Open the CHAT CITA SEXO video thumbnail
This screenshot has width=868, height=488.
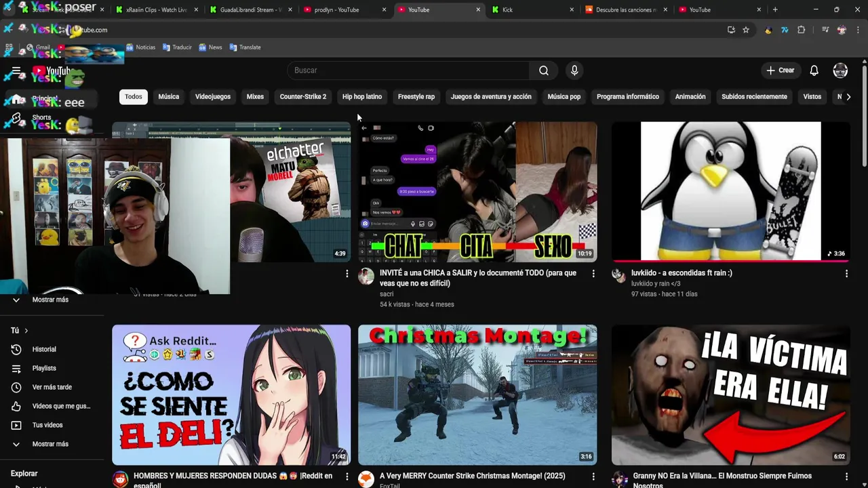click(x=477, y=192)
